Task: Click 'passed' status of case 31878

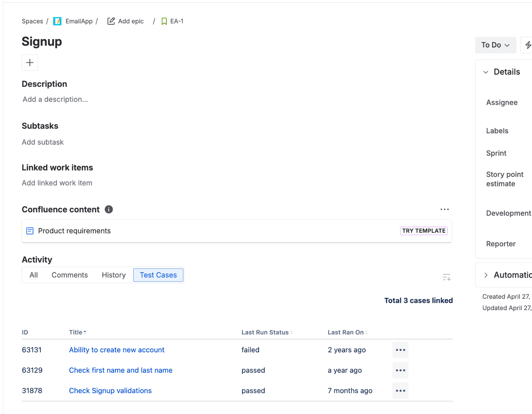Action: point(253,391)
